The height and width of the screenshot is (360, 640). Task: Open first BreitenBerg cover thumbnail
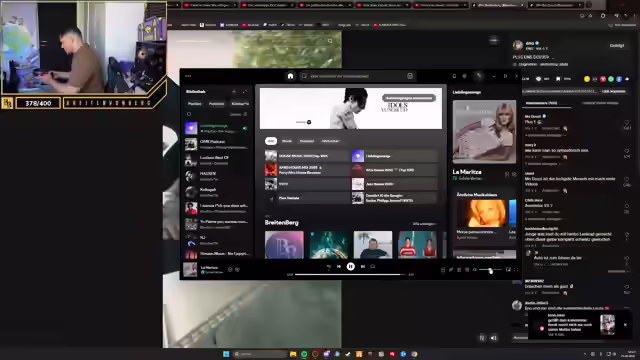pyautogui.click(x=284, y=245)
